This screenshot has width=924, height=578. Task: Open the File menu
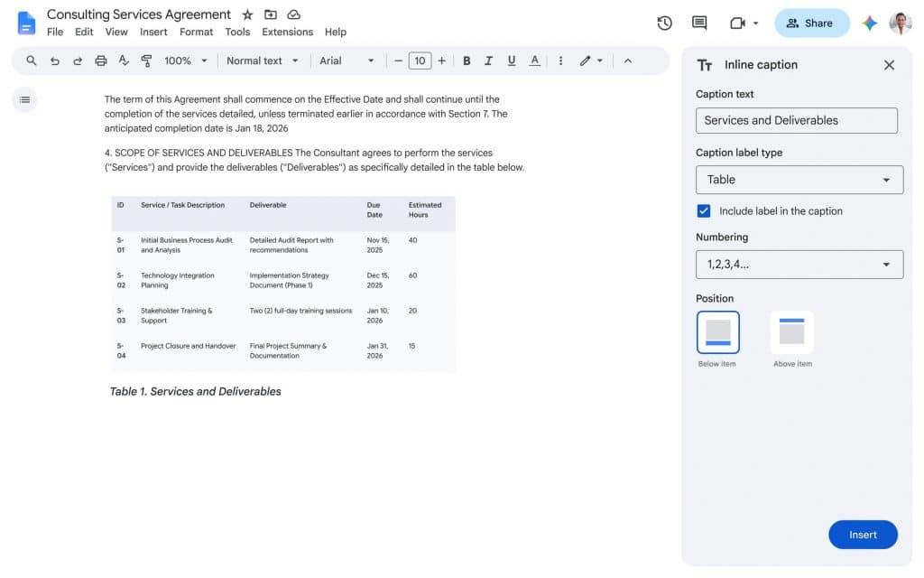(55, 32)
